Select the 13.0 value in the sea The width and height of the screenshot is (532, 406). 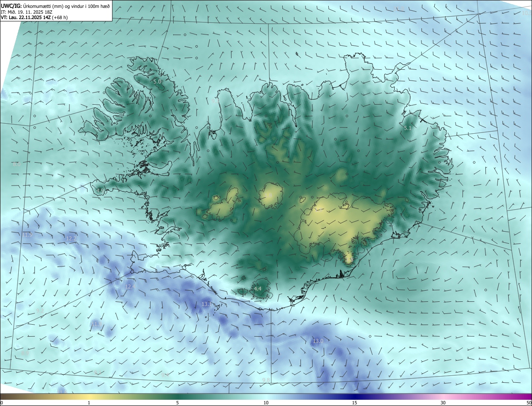[x=318, y=341]
